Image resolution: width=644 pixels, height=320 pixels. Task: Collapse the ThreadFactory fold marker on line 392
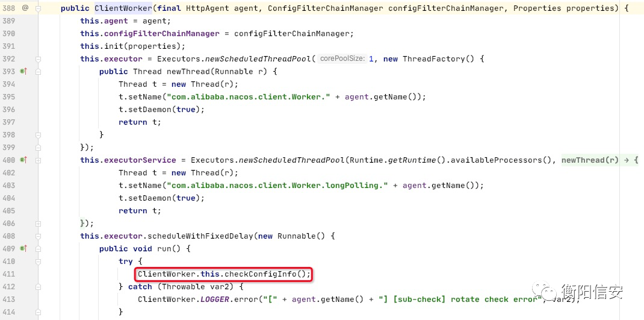tap(38, 59)
